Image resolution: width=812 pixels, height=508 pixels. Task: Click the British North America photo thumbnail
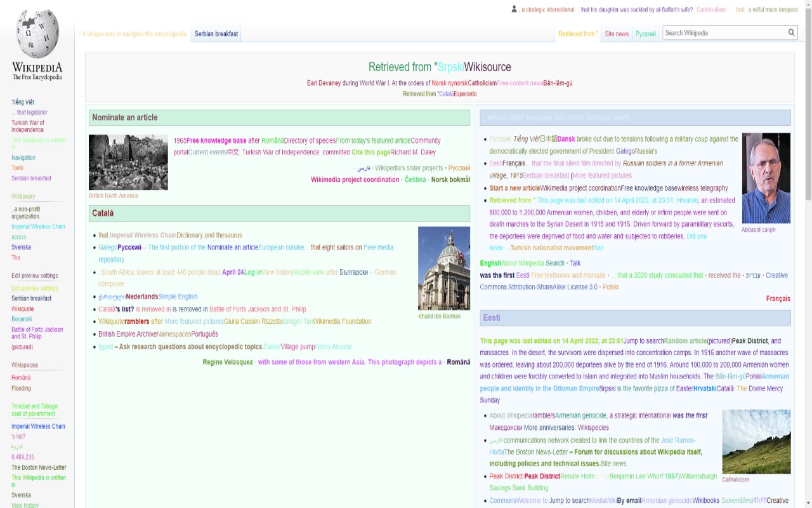(128, 162)
